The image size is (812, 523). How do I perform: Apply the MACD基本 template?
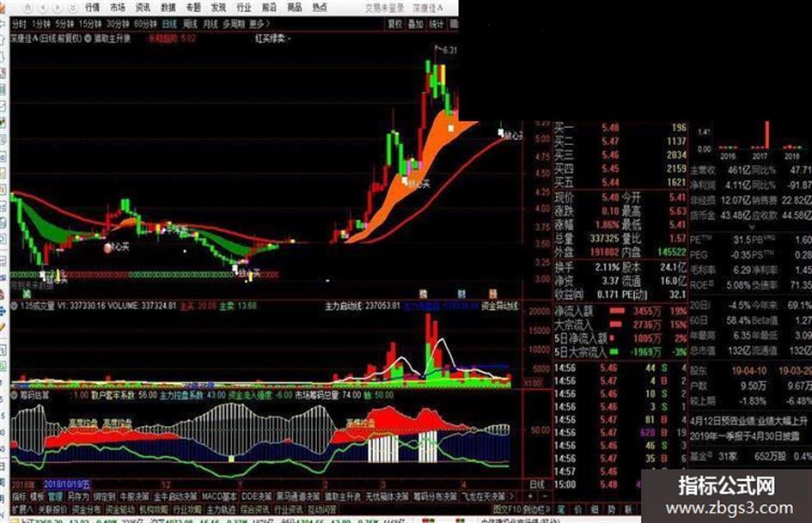point(219,496)
